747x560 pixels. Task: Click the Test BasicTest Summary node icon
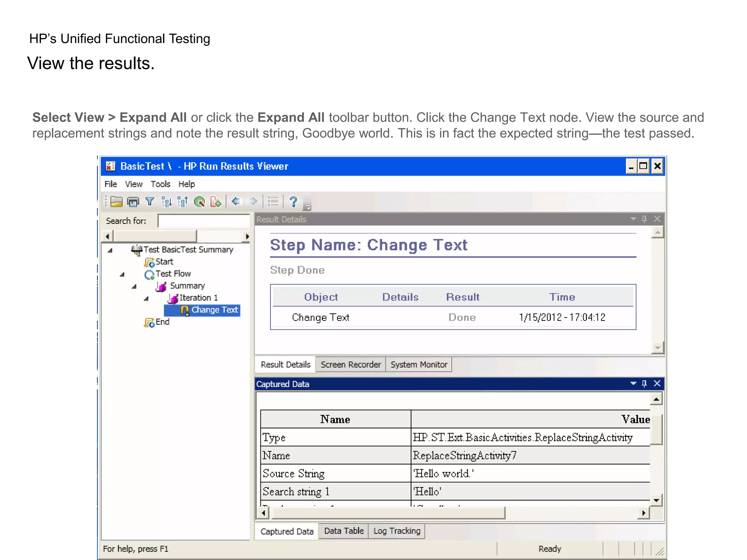tap(137, 250)
